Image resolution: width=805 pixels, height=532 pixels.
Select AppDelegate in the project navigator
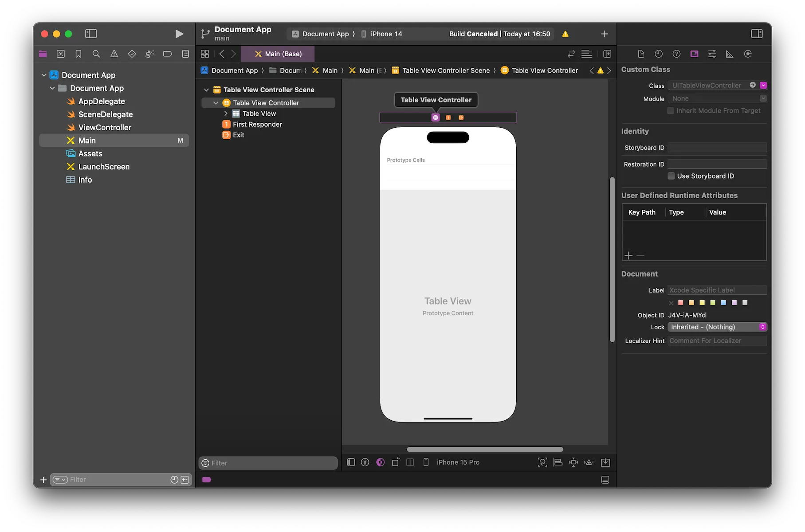coord(102,102)
